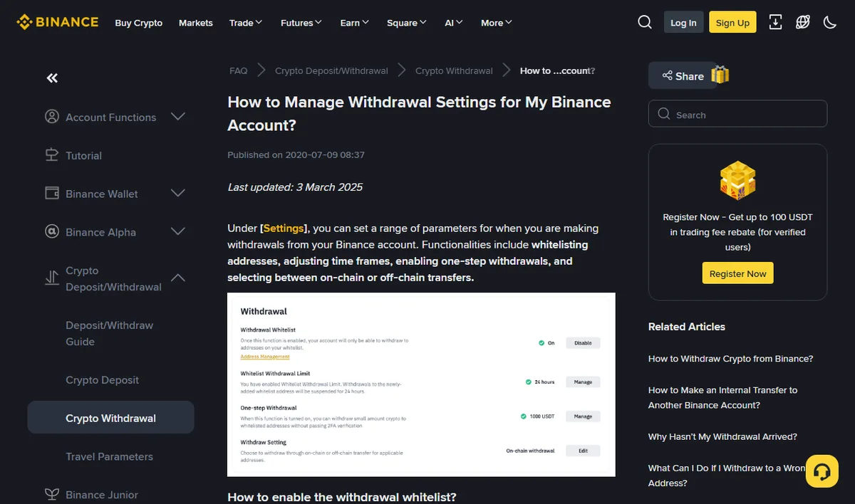
Task: Open the Futures dropdown menu
Action: pyautogui.click(x=301, y=23)
